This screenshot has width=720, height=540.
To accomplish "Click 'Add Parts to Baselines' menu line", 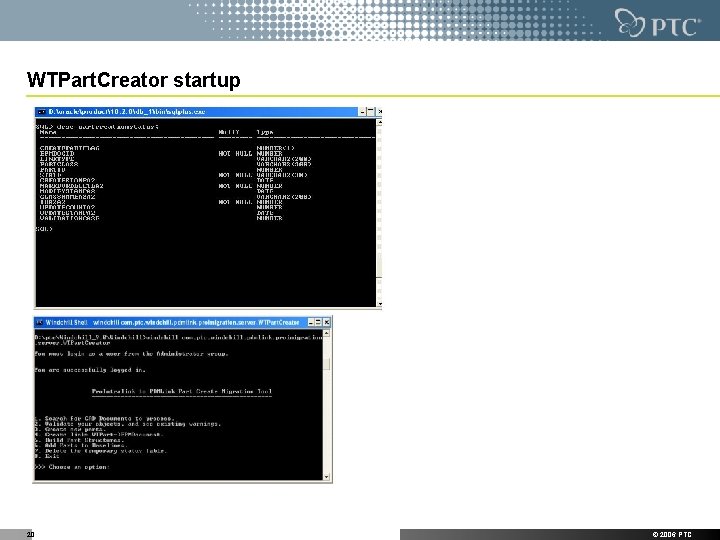I will coord(80,445).
